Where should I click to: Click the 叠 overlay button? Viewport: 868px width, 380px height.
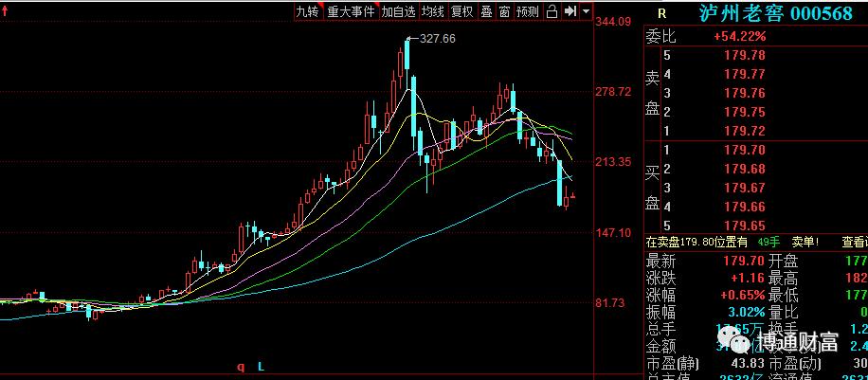(486, 11)
